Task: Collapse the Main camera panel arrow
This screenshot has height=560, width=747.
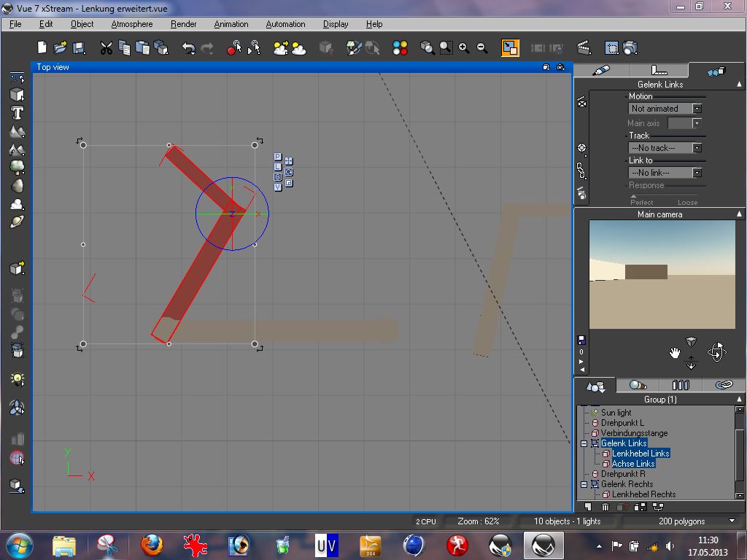Action: (x=739, y=214)
